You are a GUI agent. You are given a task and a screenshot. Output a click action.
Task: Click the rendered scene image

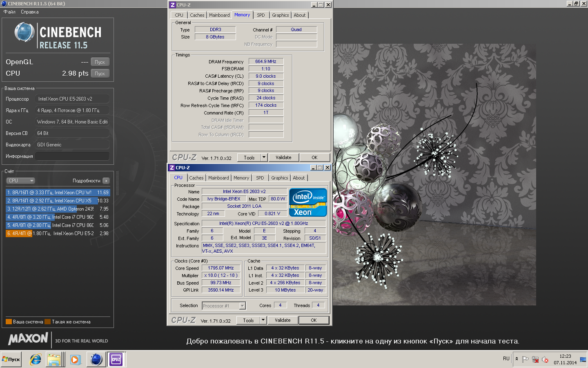pyautogui.click(x=434, y=175)
